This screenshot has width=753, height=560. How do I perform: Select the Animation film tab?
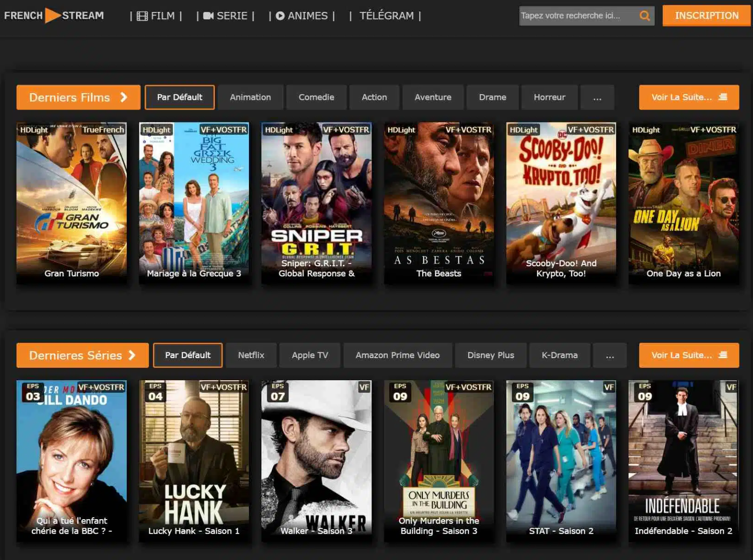250,98
